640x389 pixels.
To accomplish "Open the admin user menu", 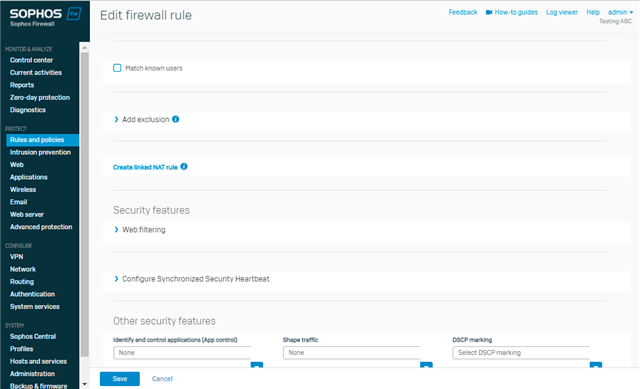I will 620,12.
